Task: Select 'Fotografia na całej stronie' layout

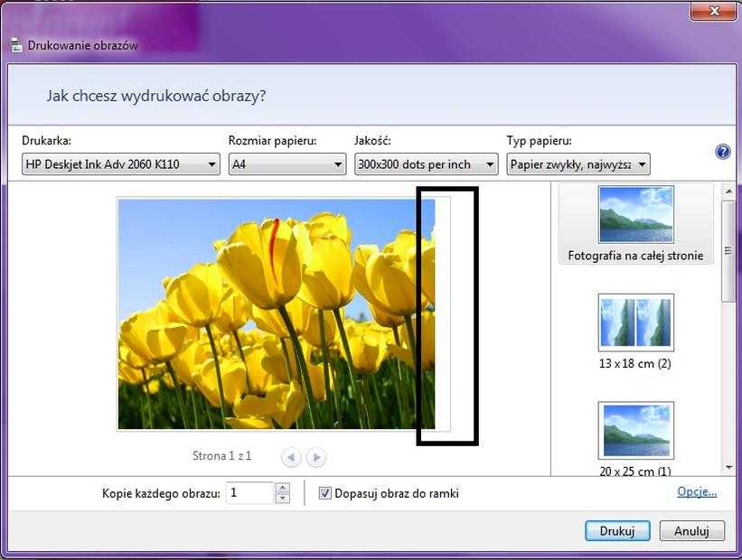Action: 635,224
